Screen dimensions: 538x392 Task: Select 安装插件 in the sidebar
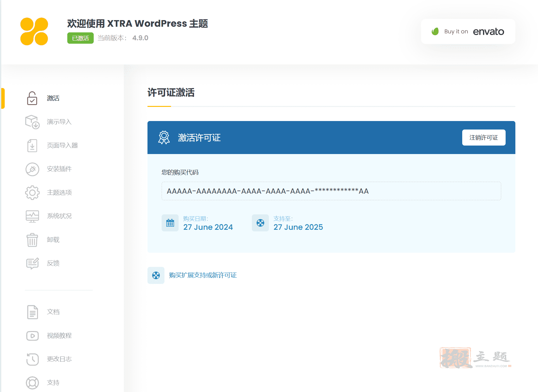59,169
